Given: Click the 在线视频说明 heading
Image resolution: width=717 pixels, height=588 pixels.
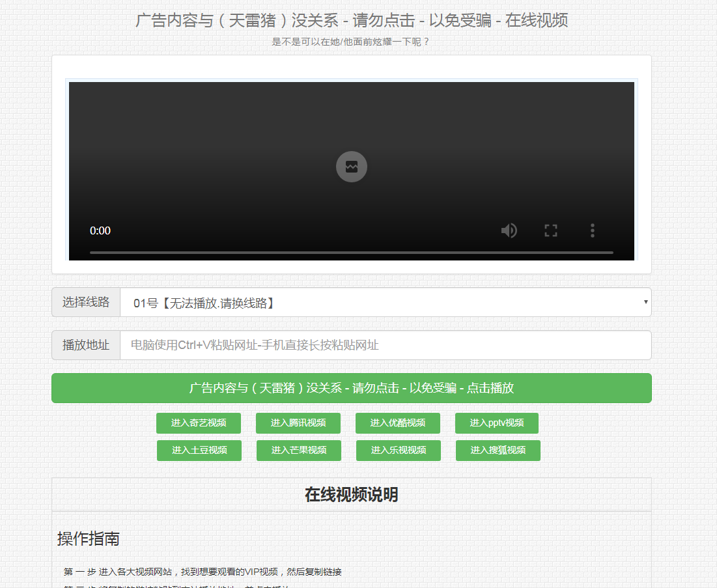Looking at the screenshot, I should click(351, 494).
